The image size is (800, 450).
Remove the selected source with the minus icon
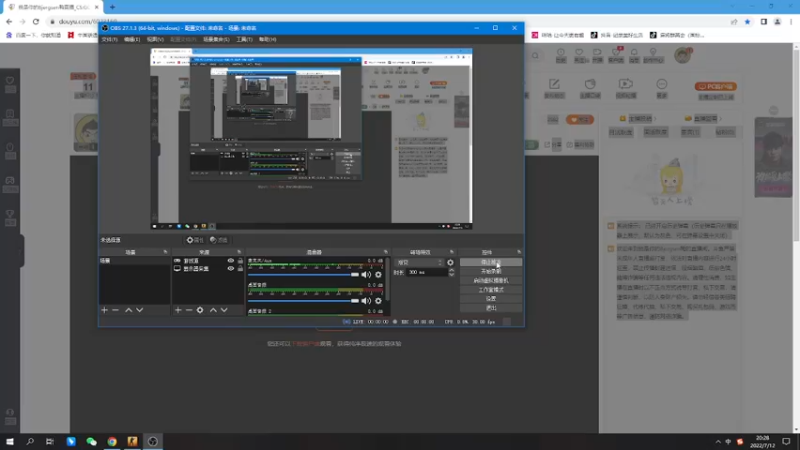(x=189, y=310)
